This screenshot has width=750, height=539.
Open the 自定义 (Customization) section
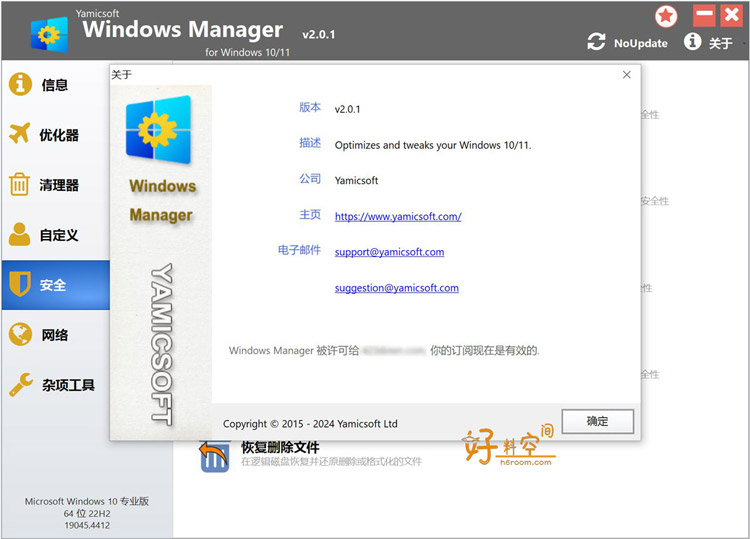[x=55, y=235]
